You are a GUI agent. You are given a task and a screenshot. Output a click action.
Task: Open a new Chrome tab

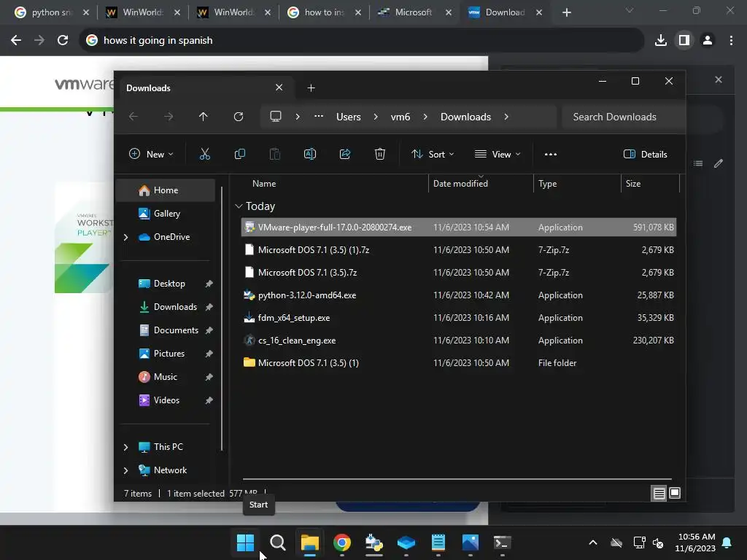(x=566, y=12)
